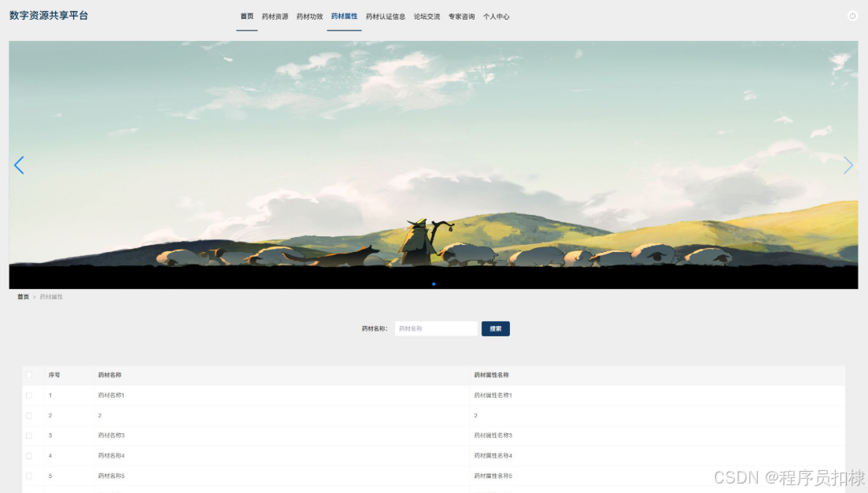The width and height of the screenshot is (868, 493).
Task: Open the 药材认证信息 menu item
Action: tap(386, 17)
